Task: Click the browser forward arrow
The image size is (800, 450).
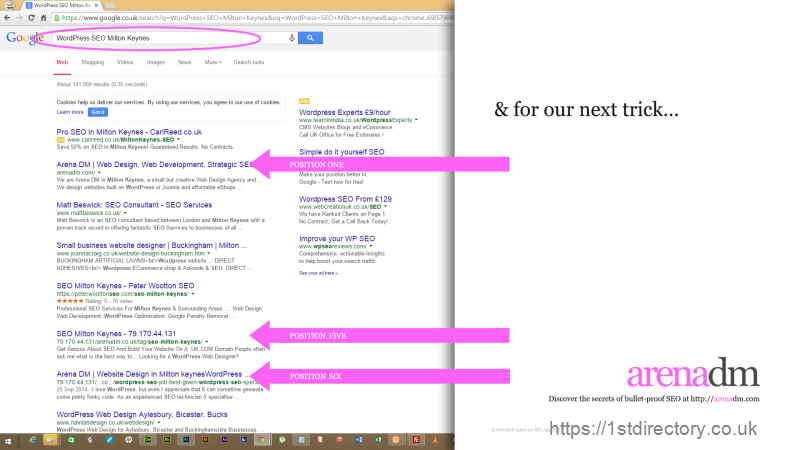Action: pyautogui.click(x=19, y=18)
